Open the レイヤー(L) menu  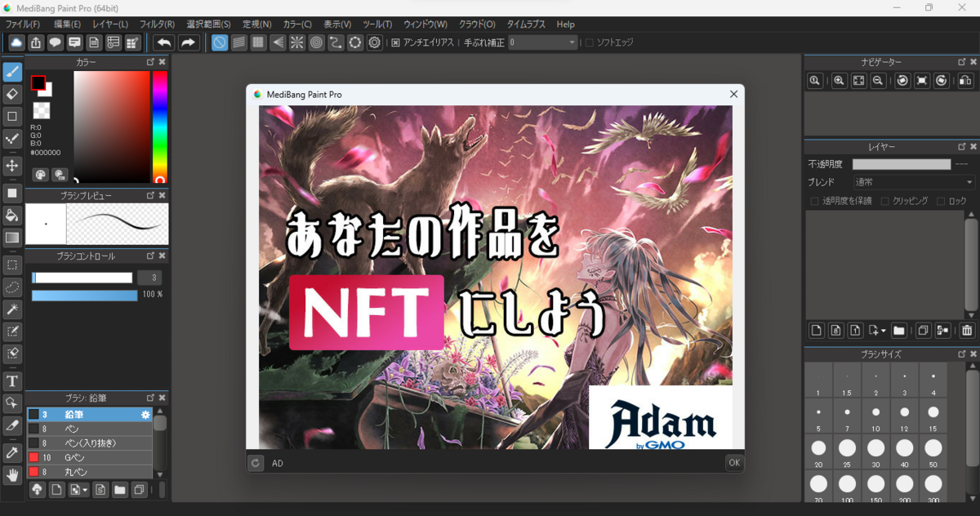(x=110, y=24)
